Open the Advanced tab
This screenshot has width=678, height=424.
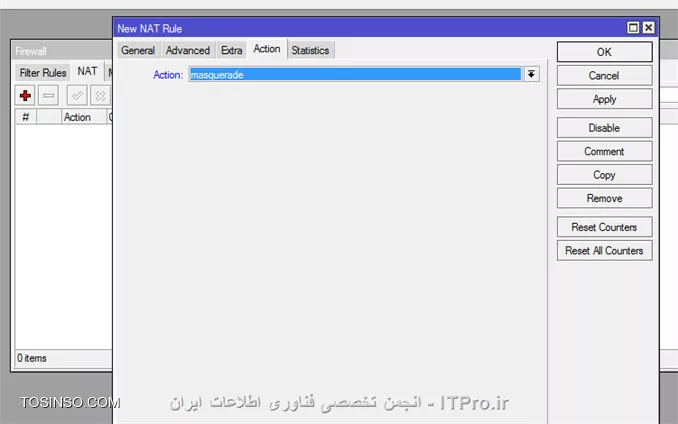tap(188, 51)
